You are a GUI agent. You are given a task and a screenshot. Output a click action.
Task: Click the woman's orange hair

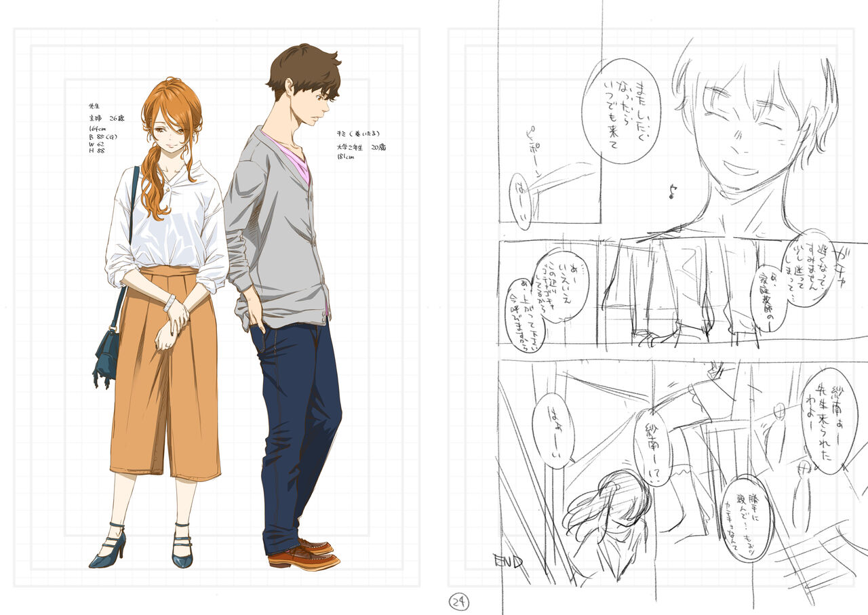pos(170,108)
